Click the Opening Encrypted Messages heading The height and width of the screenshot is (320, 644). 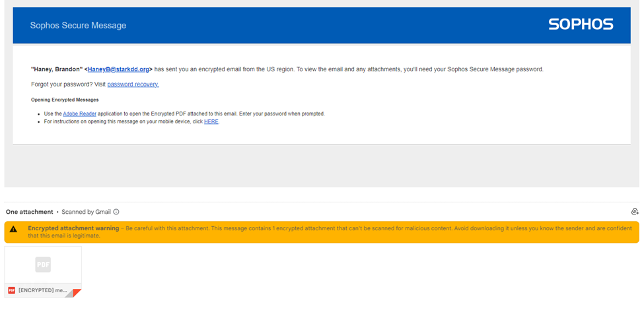tap(65, 100)
